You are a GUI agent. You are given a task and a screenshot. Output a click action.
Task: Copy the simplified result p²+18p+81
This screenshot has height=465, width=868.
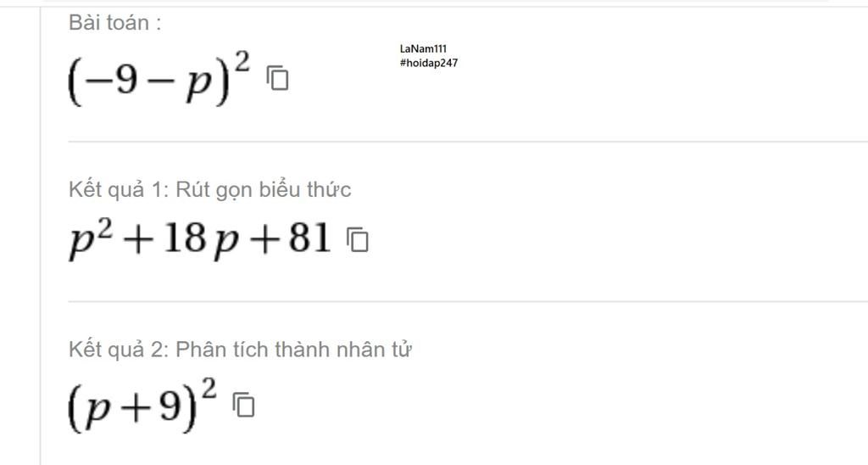[x=358, y=239]
